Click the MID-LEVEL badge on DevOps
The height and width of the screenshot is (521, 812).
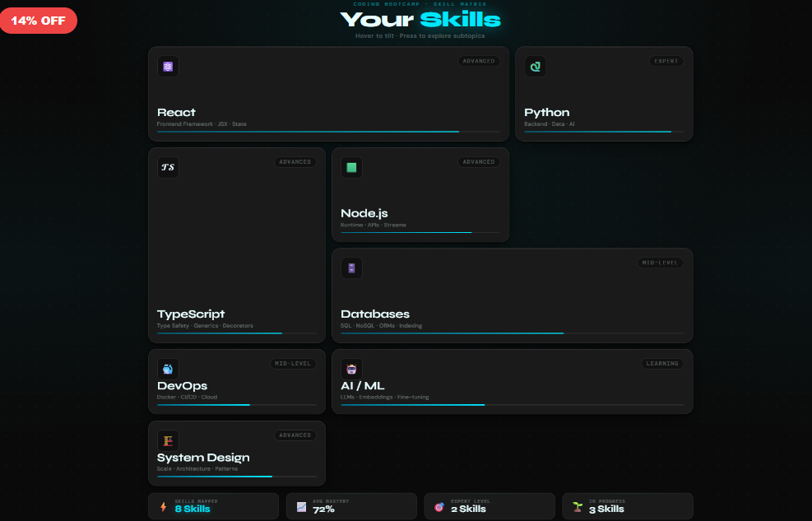pos(293,363)
